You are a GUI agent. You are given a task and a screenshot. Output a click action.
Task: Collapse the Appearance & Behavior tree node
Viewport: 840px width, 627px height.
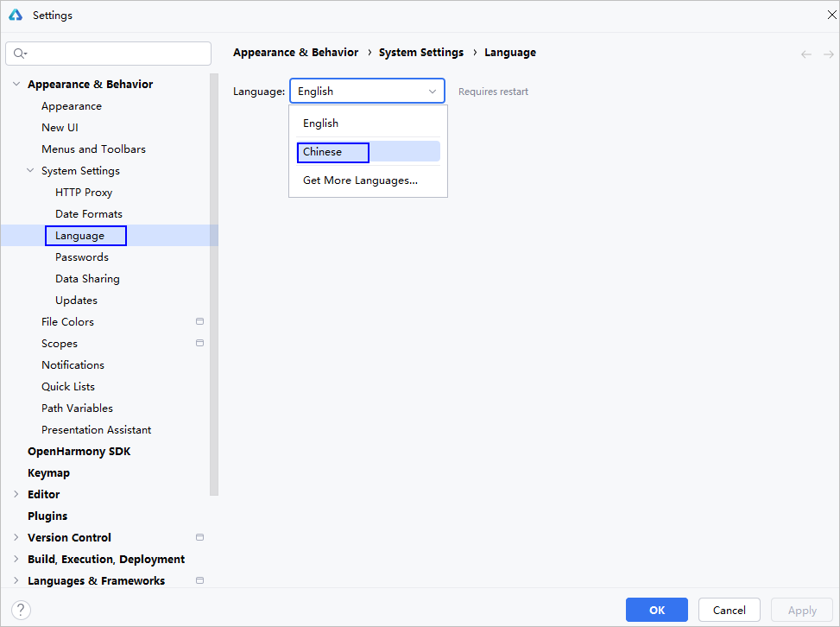coord(16,84)
